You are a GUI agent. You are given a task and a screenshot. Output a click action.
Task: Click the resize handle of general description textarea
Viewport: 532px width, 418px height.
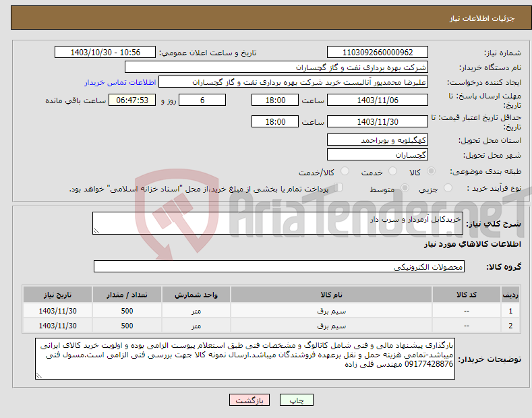[96, 231]
